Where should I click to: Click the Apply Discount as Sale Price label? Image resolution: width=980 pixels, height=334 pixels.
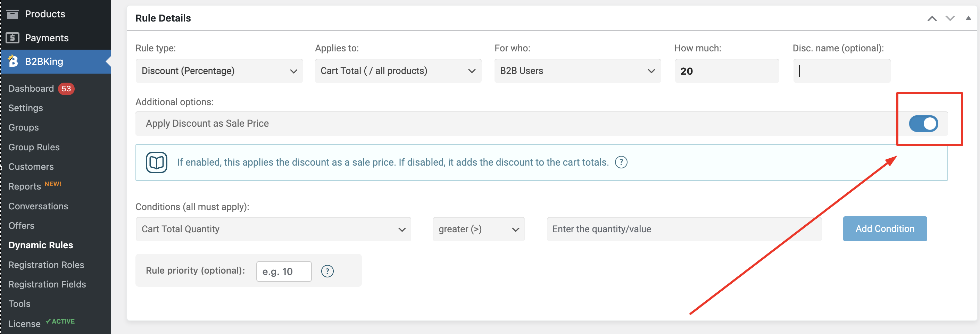207,124
